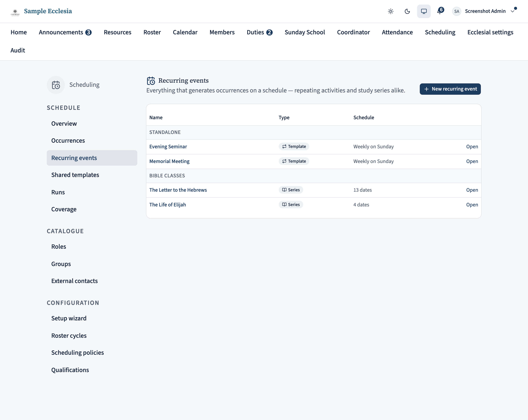528x420 pixels.
Task: Select system theme monitor icon
Action: pos(424,11)
